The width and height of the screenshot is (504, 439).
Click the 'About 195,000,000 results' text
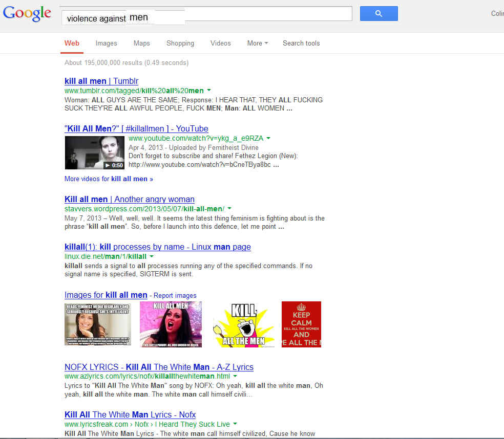pos(127,62)
